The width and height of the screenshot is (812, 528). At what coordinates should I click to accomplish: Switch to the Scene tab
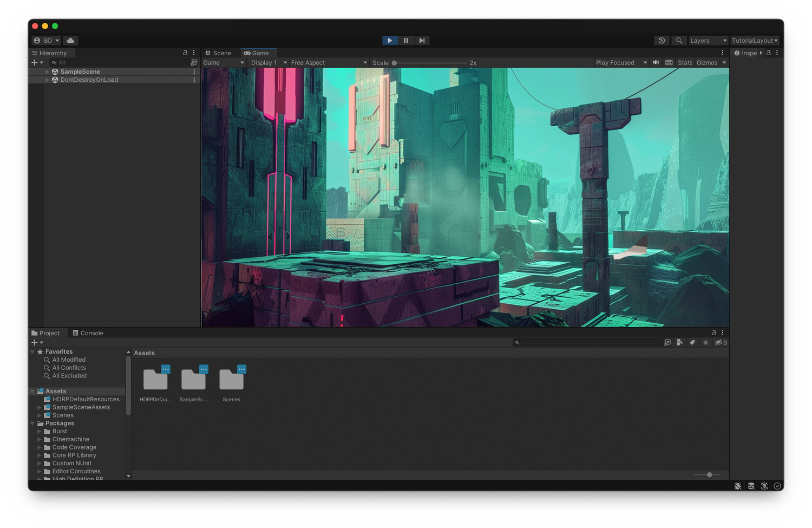[x=219, y=53]
